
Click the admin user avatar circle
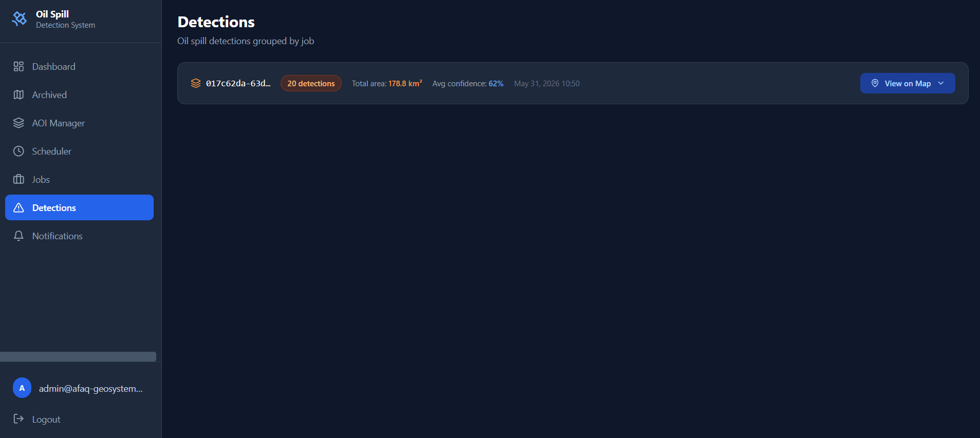point(22,388)
